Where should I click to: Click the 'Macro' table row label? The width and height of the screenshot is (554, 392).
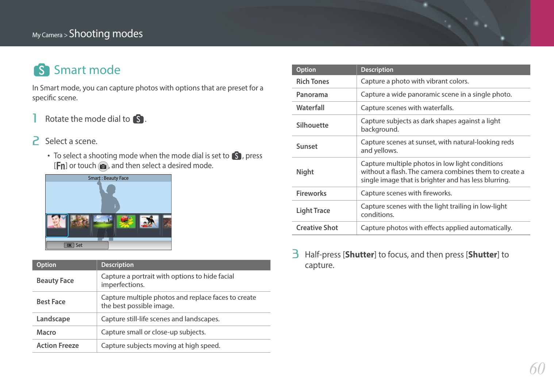(x=46, y=333)
